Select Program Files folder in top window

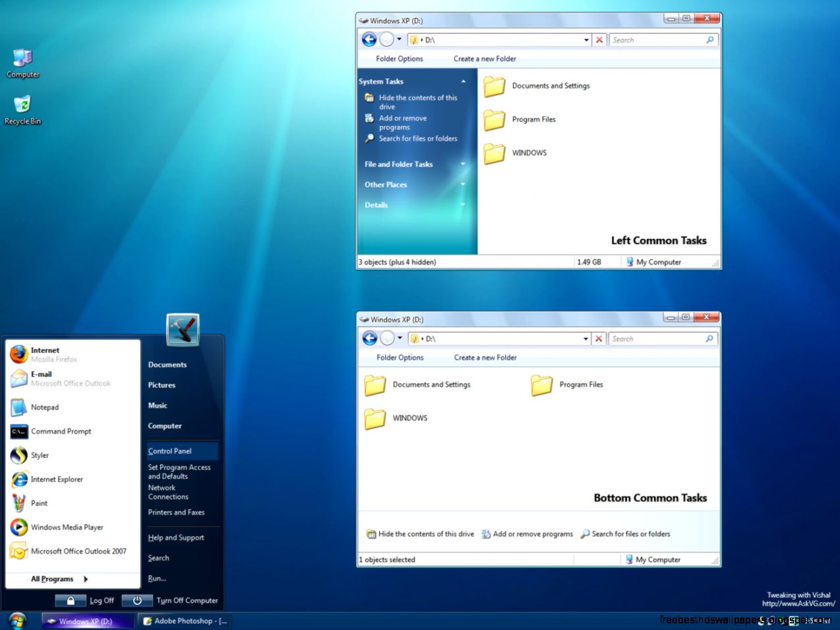[x=520, y=119]
